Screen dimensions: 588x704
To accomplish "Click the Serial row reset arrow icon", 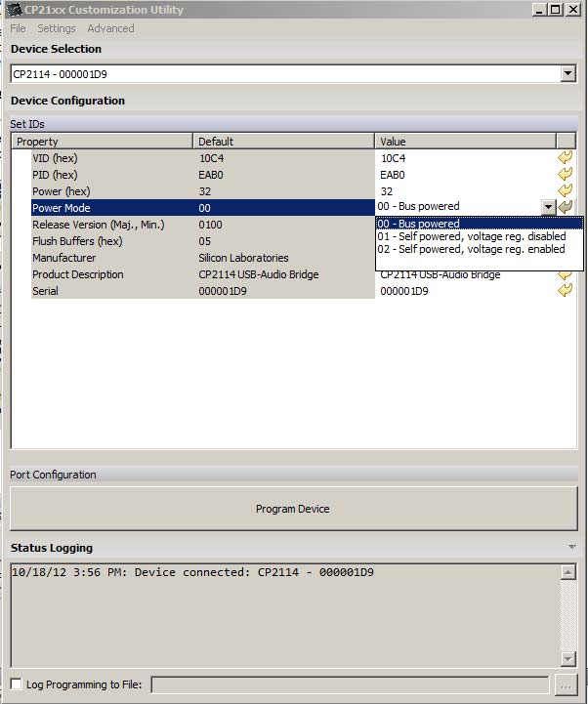I will [x=566, y=291].
